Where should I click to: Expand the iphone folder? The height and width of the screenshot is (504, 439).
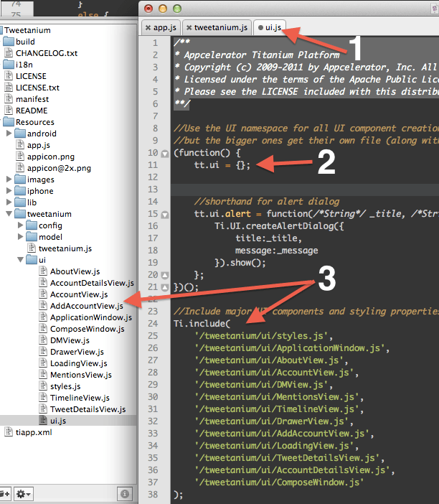(x=9, y=190)
